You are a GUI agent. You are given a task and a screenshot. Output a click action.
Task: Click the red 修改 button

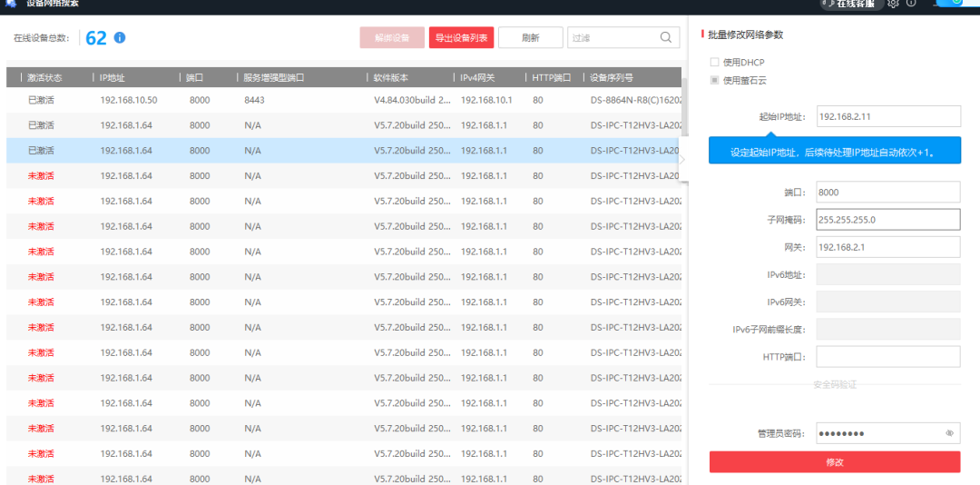pyautogui.click(x=834, y=462)
